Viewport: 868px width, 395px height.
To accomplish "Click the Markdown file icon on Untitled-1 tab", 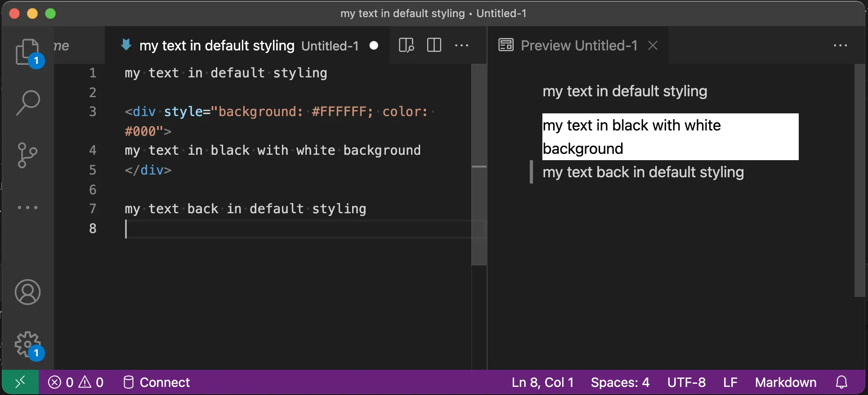I will pyautogui.click(x=126, y=45).
